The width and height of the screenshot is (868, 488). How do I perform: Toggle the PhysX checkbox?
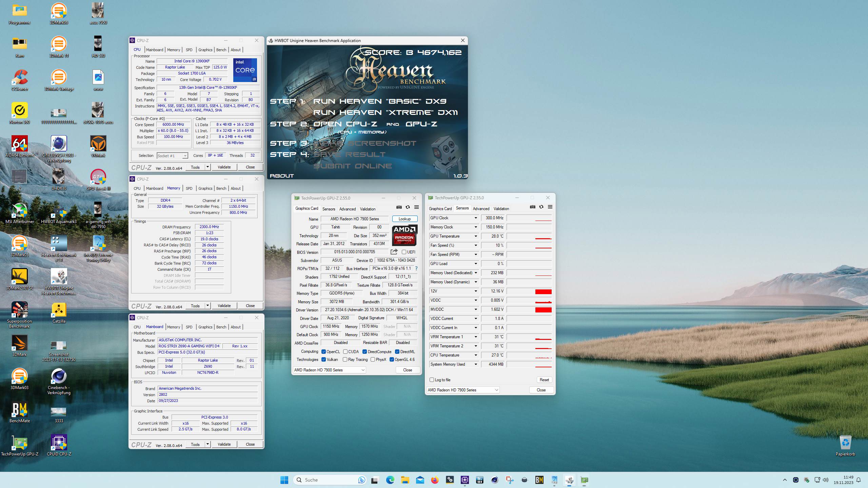coord(373,360)
